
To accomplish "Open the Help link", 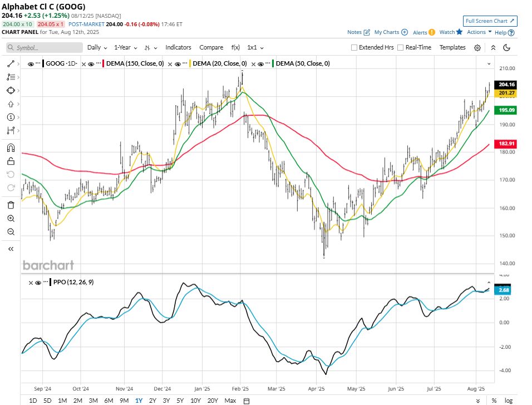I will [x=504, y=33].
